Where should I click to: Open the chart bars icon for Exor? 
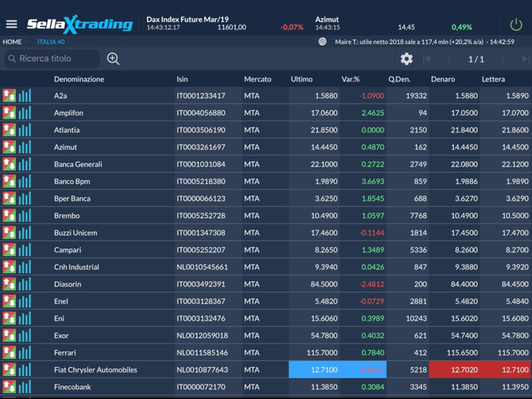(25, 336)
